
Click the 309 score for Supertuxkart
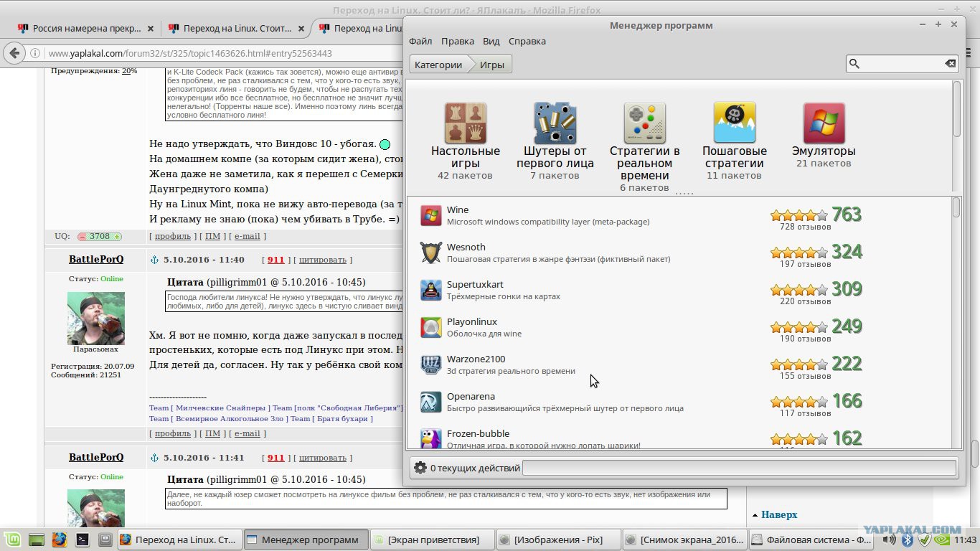[x=847, y=289]
